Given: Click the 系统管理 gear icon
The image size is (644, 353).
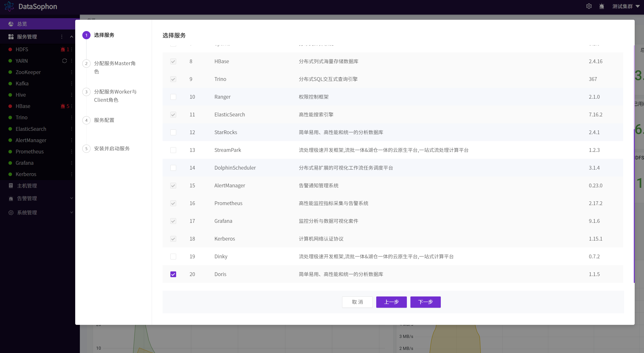Looking at the screenshot, I should [x=11, y=213].
